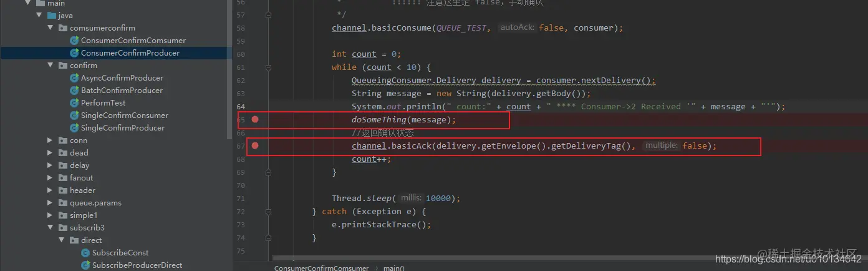
Task: Click the getDeliveryTag() call on line 67
Action: coord(592,146)
